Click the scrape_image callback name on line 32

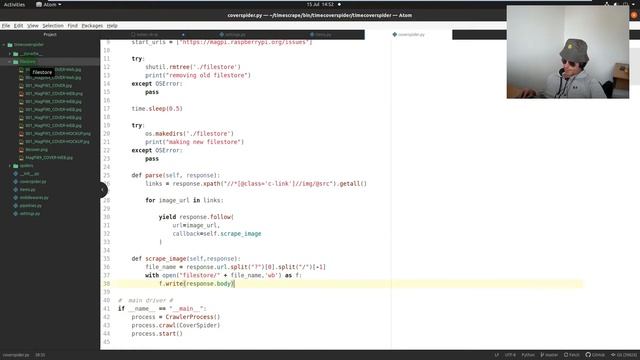coord(240,234)
